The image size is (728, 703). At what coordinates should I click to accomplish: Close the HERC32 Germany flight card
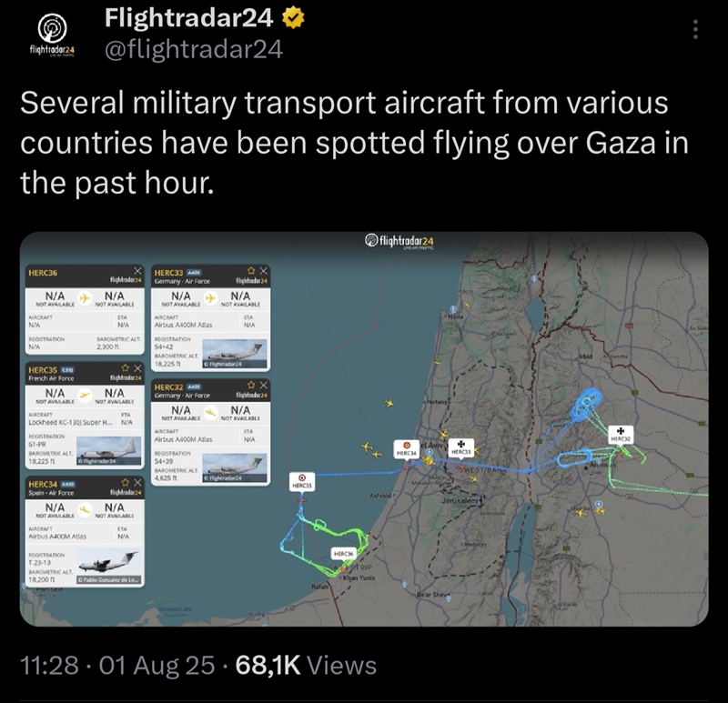point(263,385)
